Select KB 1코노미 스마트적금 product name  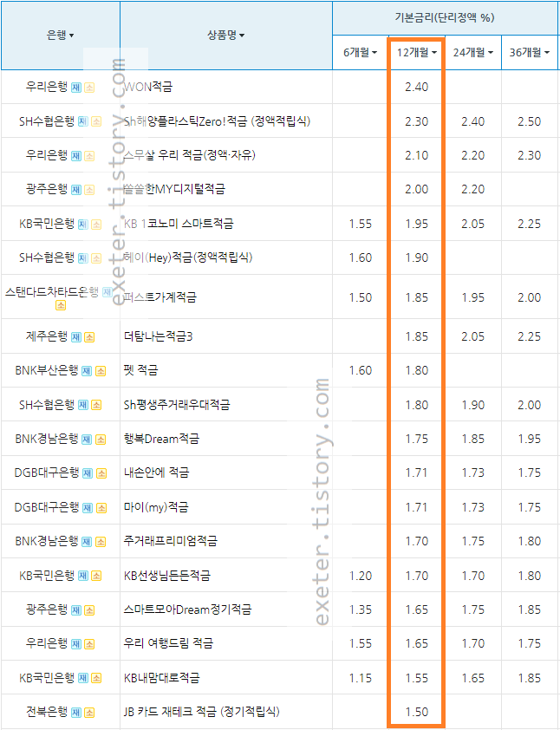point(179,224)
